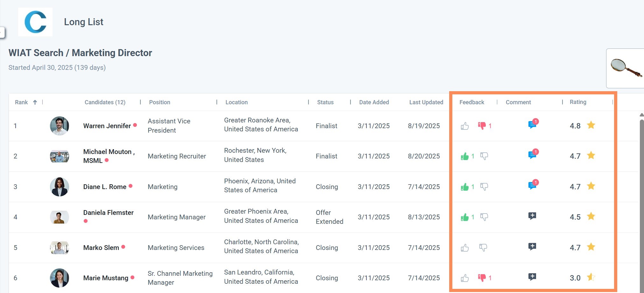Click Marko Slem's profile photo
This screenshot has height=293, width=644.
pos(60,248)
